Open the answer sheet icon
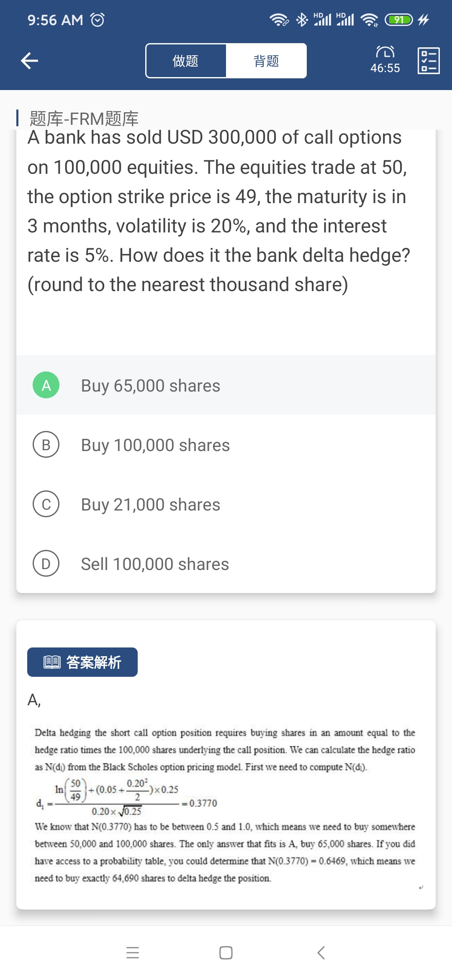452x980 pixels. tap(429, 61)
